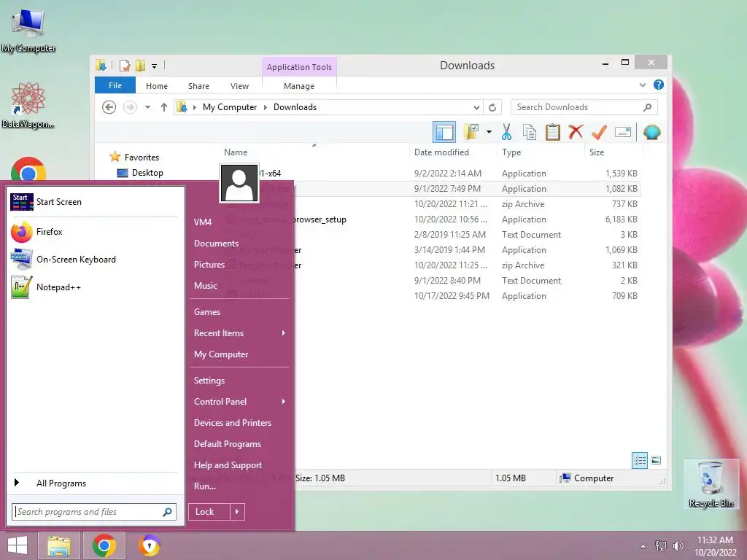Screen dimensions: 747x560
Task: Expand the ribbon with the chevron
Action: coord(642,85)
